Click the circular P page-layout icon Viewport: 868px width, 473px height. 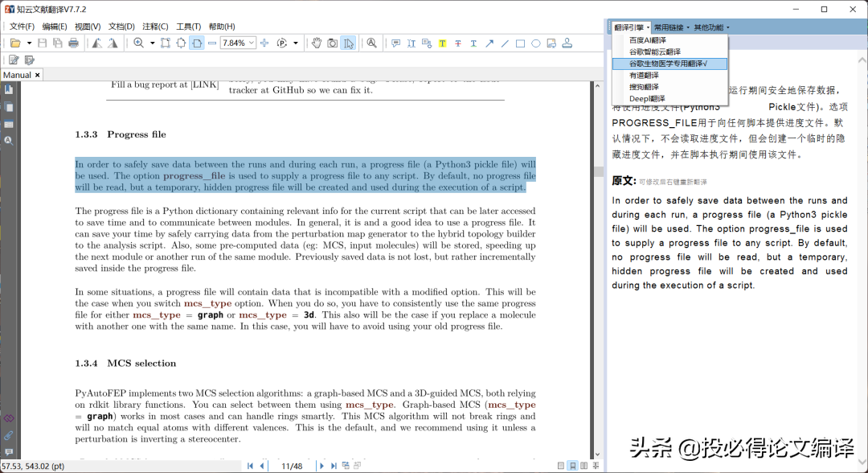[x=282, y=43]
